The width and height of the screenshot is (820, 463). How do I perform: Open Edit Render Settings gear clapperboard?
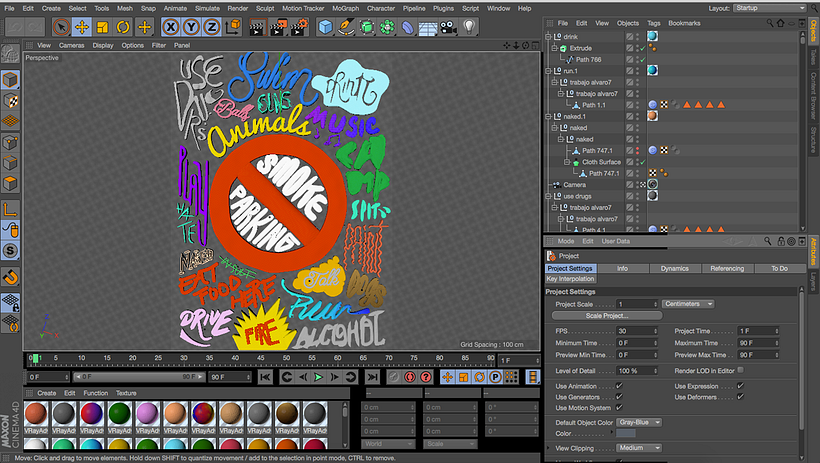[299, 27]
